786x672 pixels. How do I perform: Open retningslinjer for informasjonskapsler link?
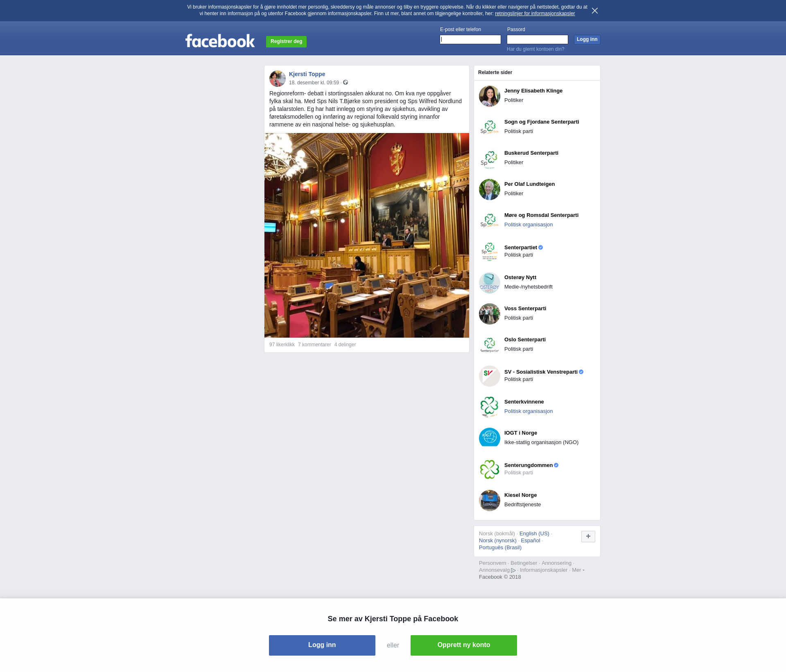[x=535, y=14]
